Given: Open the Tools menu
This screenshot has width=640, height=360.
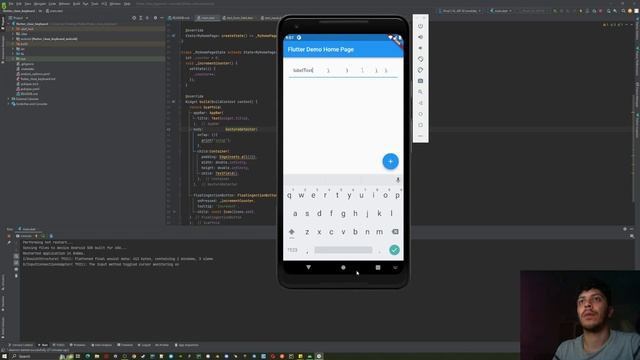Looking at the screenshot, I should tap(95, 4).
